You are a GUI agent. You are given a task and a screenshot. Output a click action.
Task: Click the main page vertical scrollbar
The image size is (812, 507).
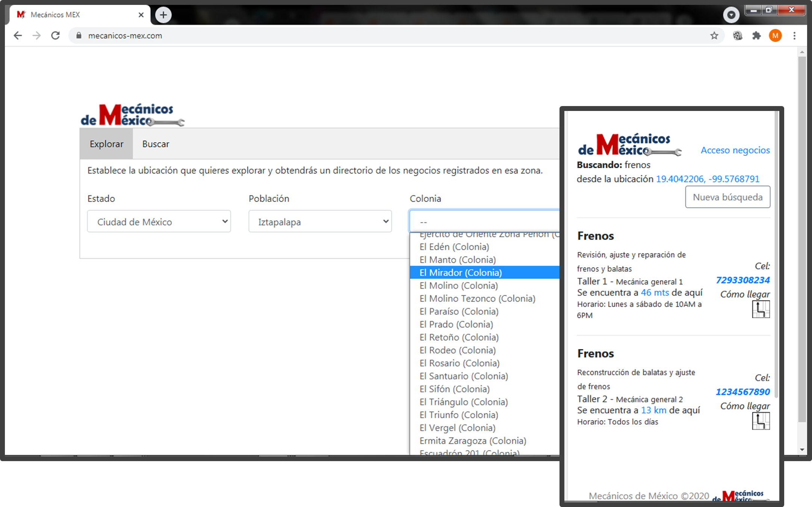click(802, 239)
